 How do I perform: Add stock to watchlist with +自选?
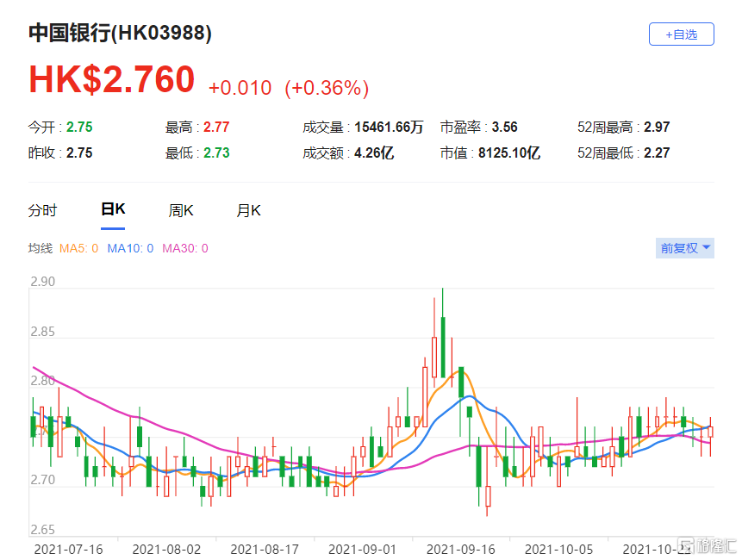pos(681,34)
